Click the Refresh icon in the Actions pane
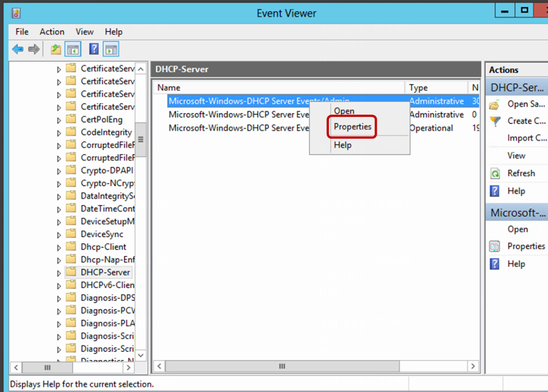Screen dimensions: 548x392 (x=495, y=173)
